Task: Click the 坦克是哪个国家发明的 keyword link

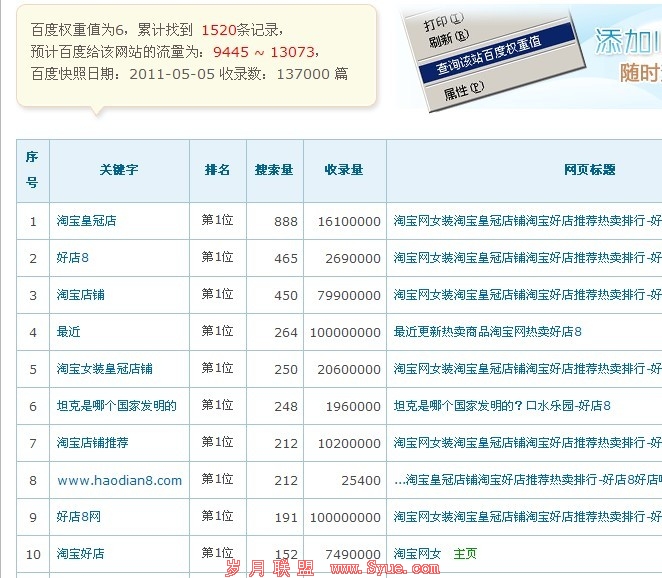Action: pyautogui.click(x=116, y=405)
